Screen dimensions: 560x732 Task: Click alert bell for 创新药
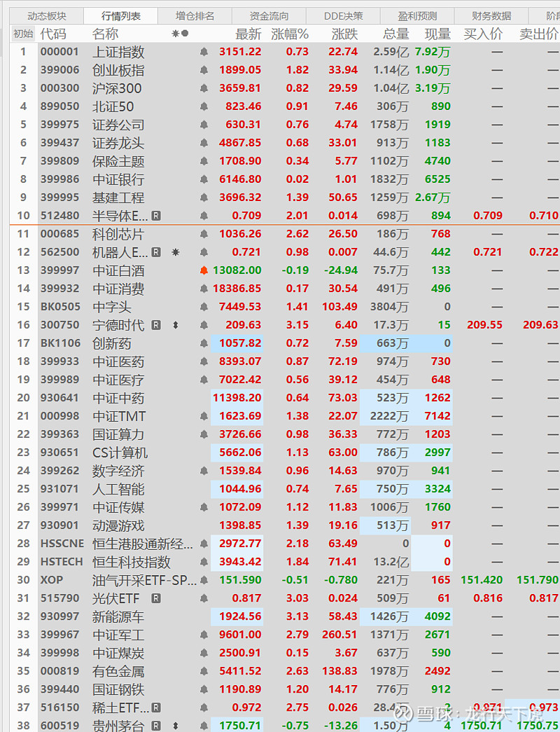(204, 343)
